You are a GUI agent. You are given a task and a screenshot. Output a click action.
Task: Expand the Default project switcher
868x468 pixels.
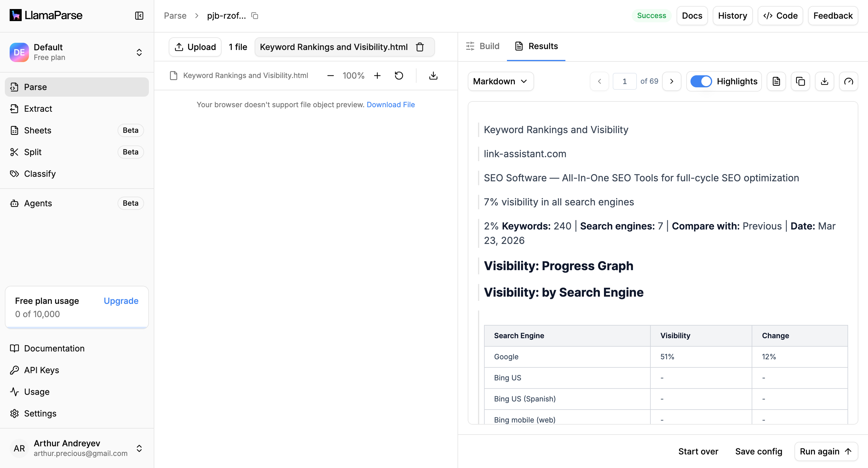point(139,52)
